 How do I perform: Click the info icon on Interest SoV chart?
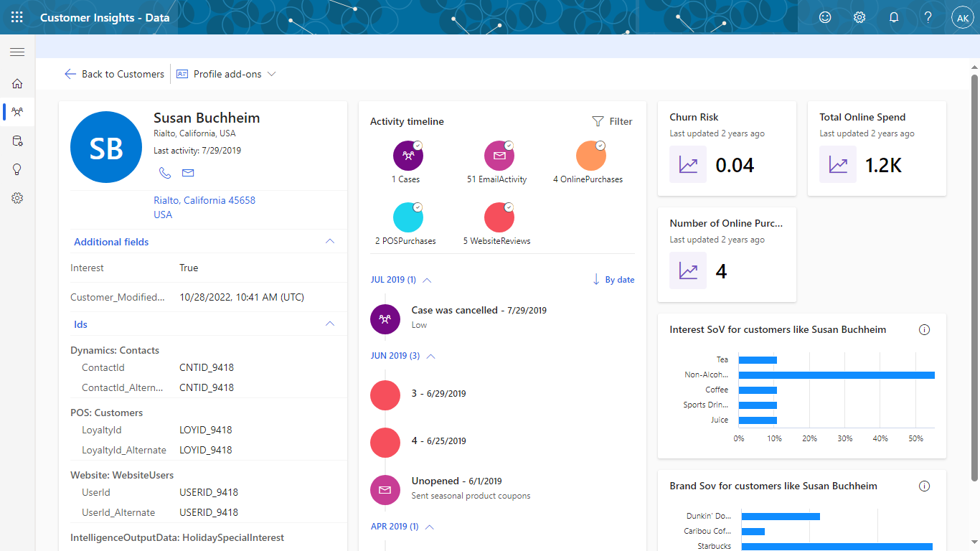click(924, 330)
